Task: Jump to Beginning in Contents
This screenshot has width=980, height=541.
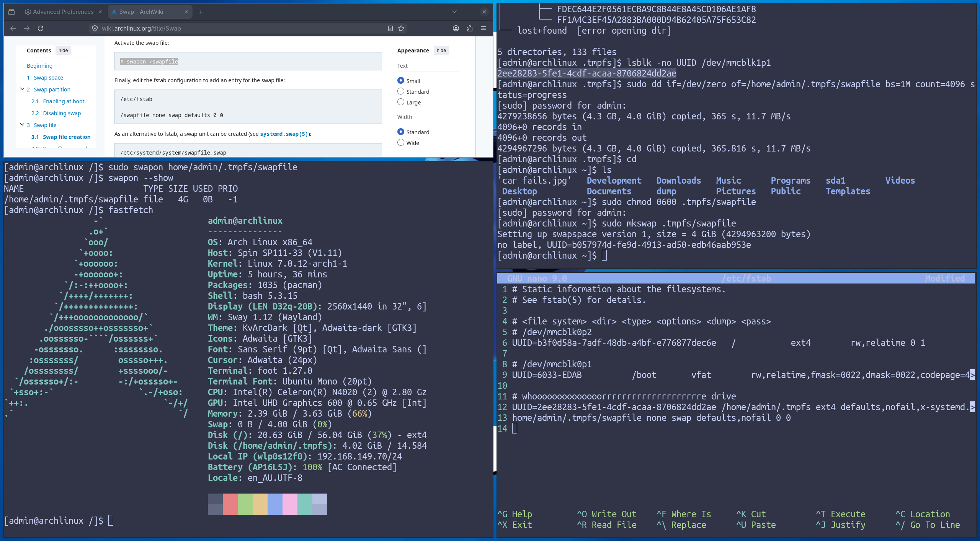Action: tap(39, 66)
